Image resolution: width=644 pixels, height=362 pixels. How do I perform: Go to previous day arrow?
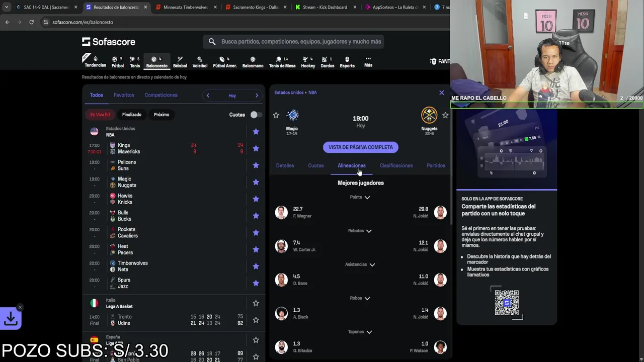tap(208, 96)
